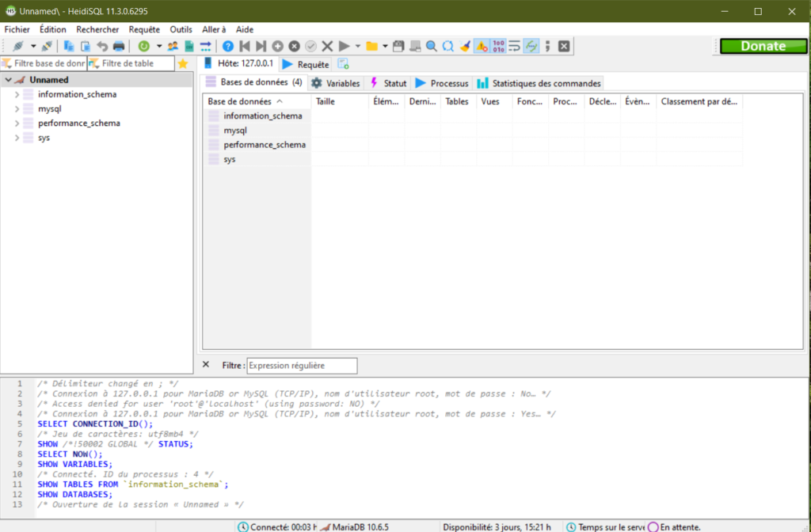Viewport: 811px width, 532px height.
Task: Open the User manager icon
Action: coord(173,46)
